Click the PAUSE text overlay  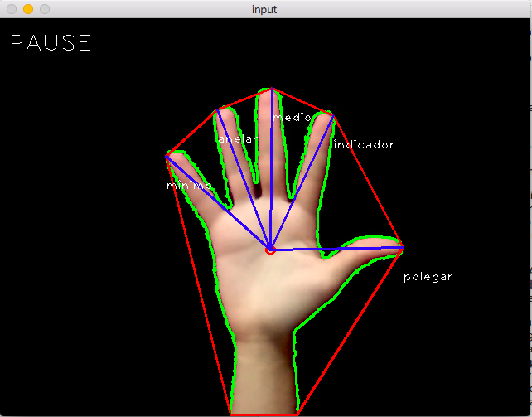pyautogui.click(x=51, y=44)
